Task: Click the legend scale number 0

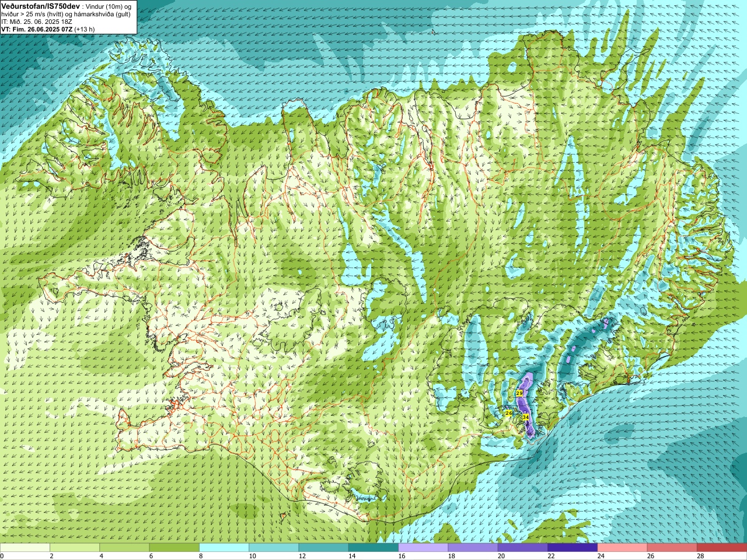Action: tap(2, 556)
